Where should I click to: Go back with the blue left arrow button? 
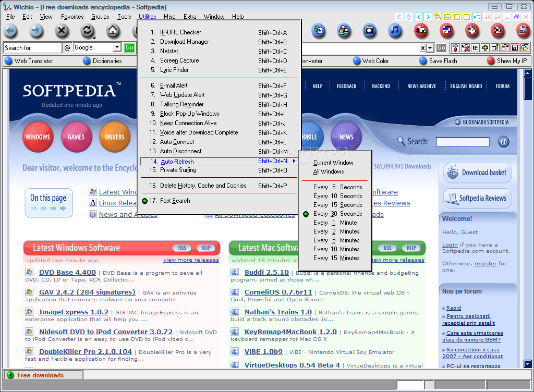[10, 31]
